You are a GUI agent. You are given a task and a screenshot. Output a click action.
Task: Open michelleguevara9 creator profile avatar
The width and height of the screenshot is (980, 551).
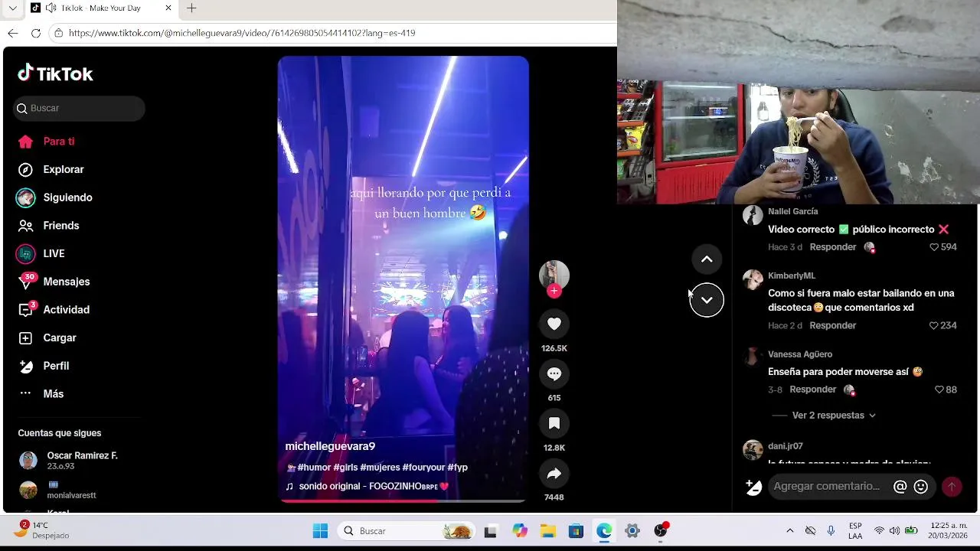coord(554,275)
